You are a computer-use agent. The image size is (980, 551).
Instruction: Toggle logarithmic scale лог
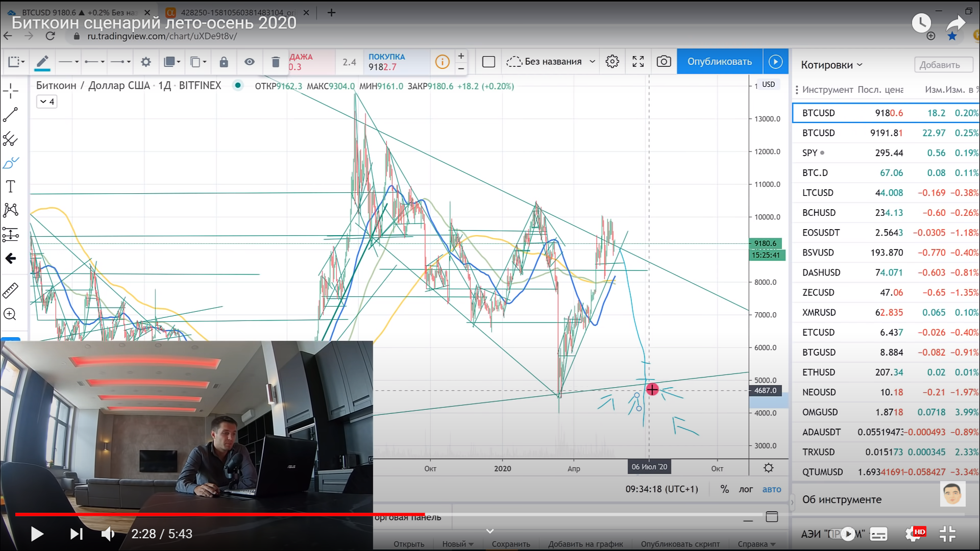[746, 489]
